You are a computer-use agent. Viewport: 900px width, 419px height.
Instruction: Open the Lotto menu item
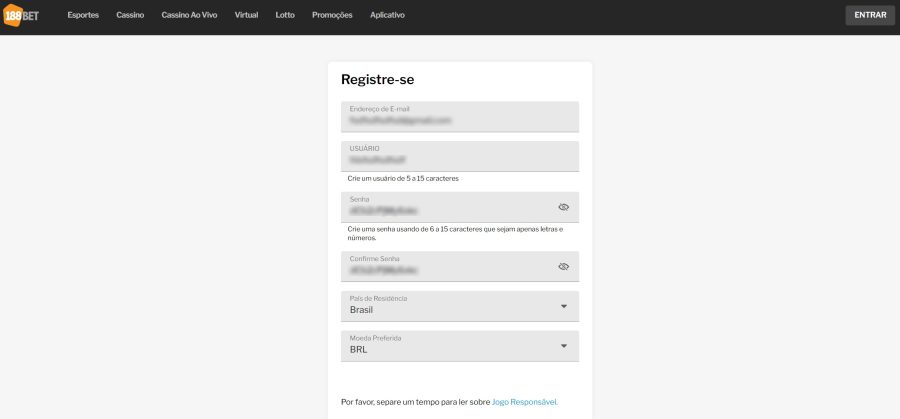[x=285, y=16]
